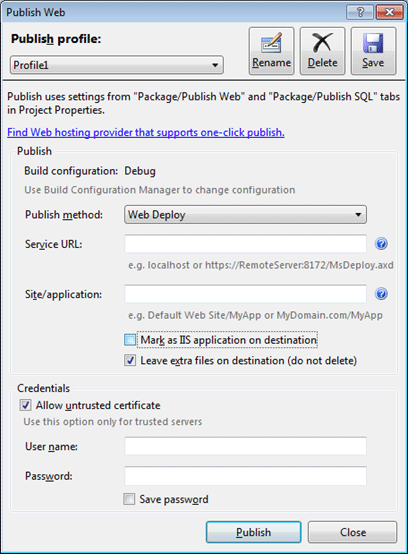Screen dimensions: 408x554
Task: Expand the Publish method Web Deploy dropdown
Action: 246,214
